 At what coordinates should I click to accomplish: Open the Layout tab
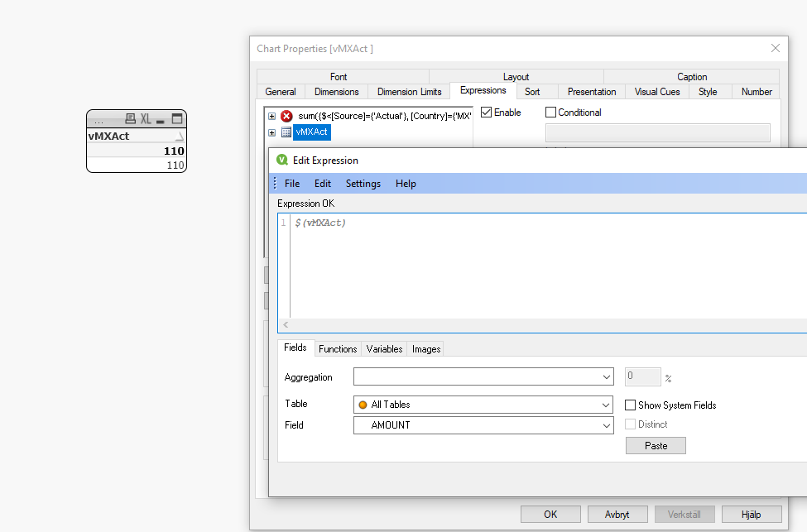coord(516,77)
